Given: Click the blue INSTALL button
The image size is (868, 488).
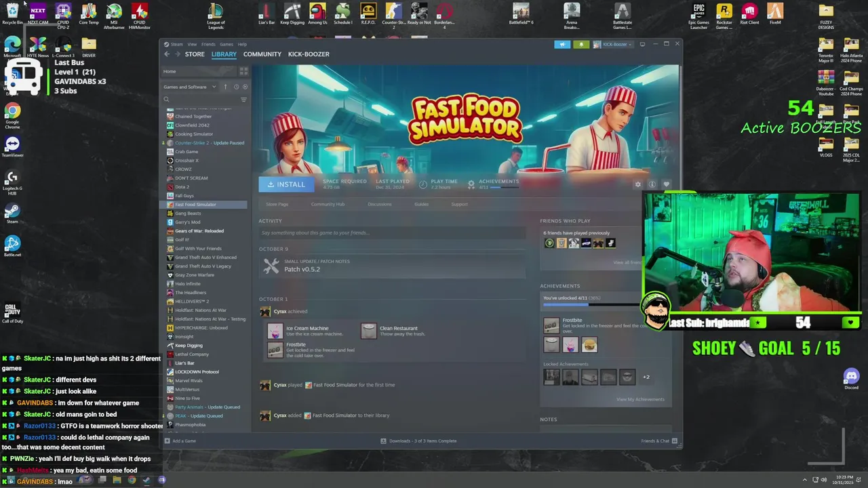Looking at the screenshot, I should [286, 184].
